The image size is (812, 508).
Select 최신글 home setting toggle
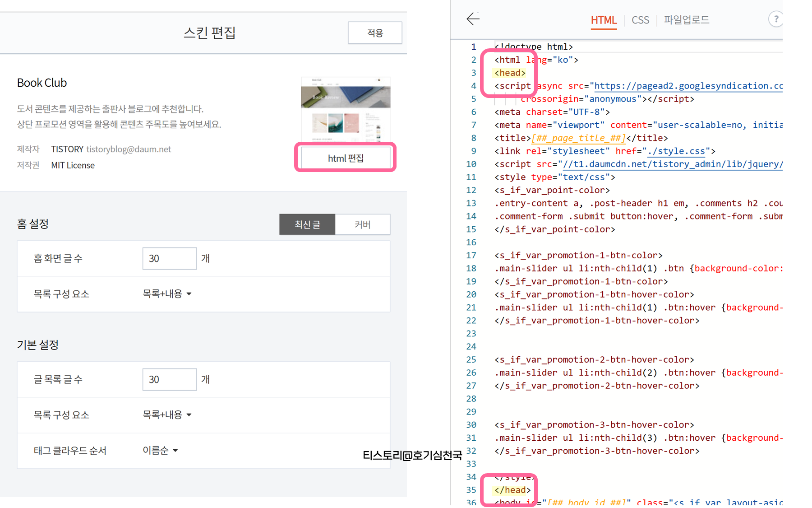(x=307, y=224)
